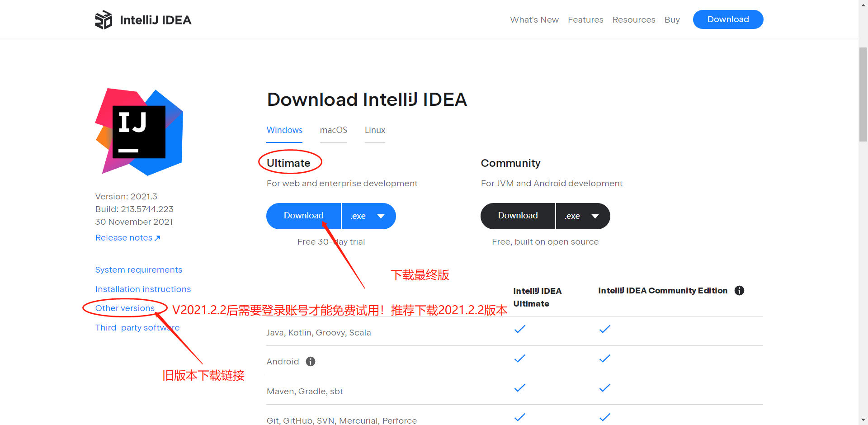The width and height of the screenshot is (868, 425).
Task: Click the external-link arrow after Release notes
Action: tap(157, 237)
